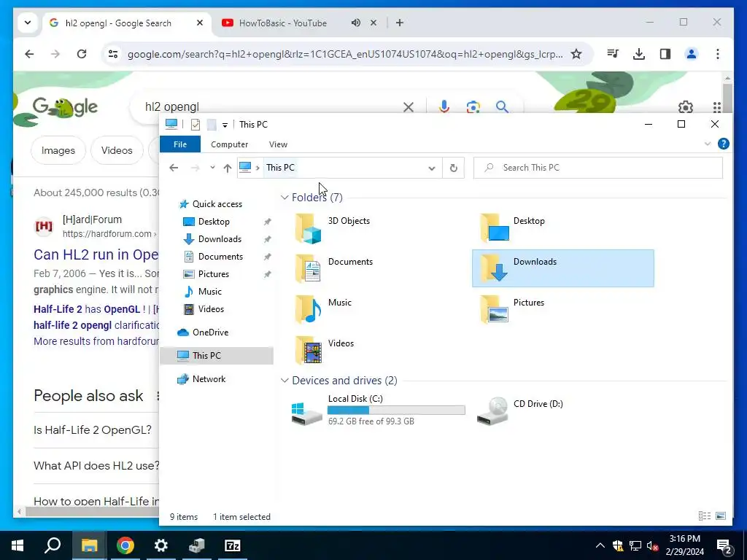
Task: Open a new Chrome tab
Action: [x=400, y=23]
